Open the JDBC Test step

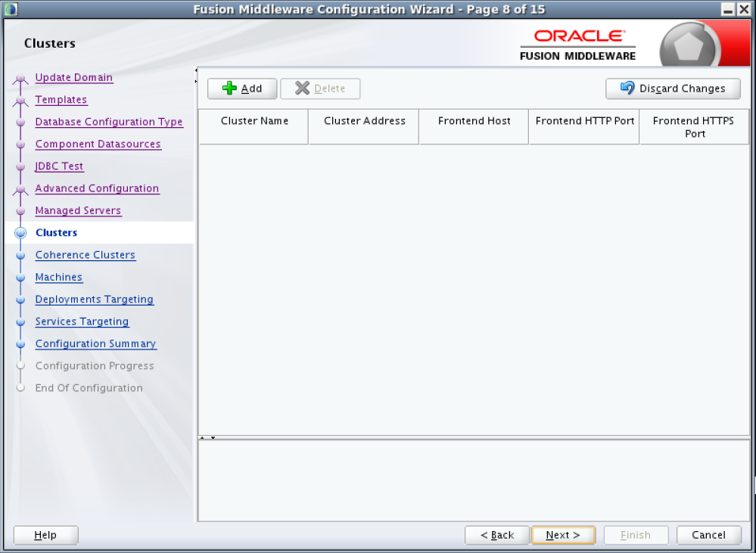pos(59,166)
